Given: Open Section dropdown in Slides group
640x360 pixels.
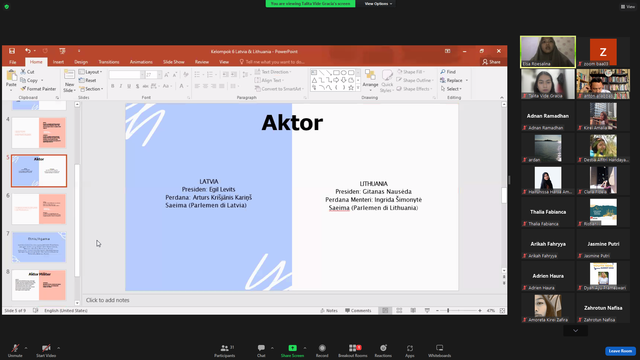Looking at the screenshot, I should pos(91,89).
